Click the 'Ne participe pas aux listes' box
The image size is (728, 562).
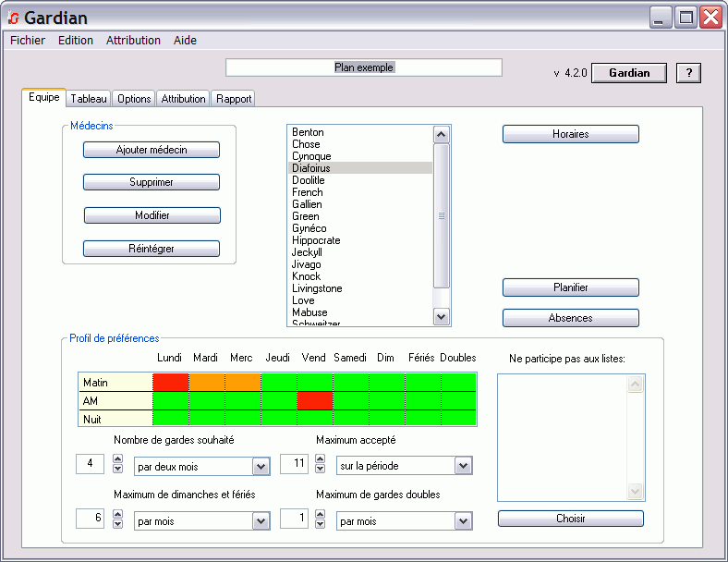point(571,437)
